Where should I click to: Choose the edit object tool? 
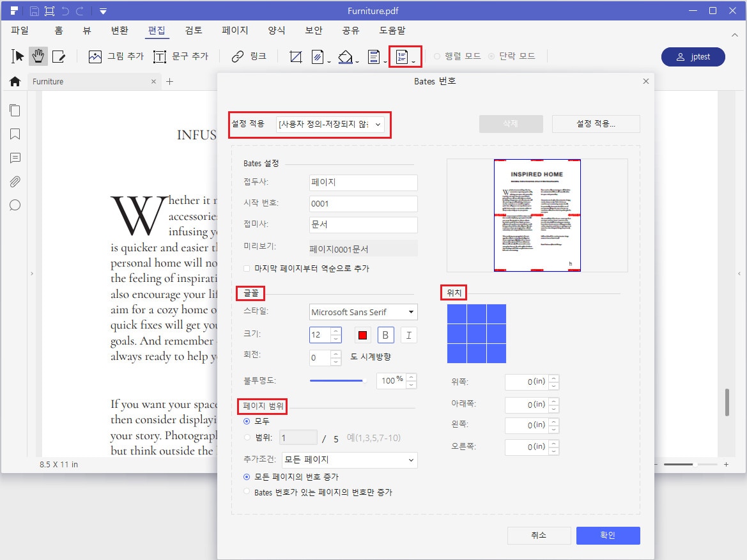tap(59, 56)
